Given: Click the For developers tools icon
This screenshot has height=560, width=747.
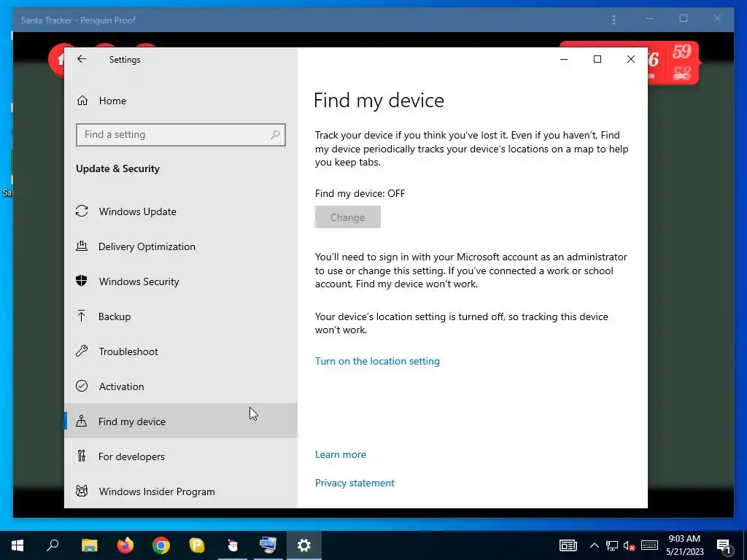Looking at the screenshot, I should [x=82, y=456].
